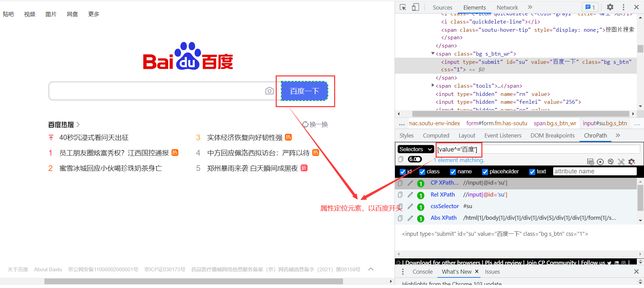Open the DOM Breakpoints tab
Screen dimensions: 644x288
pyautogui.click(x=552, y=135)
